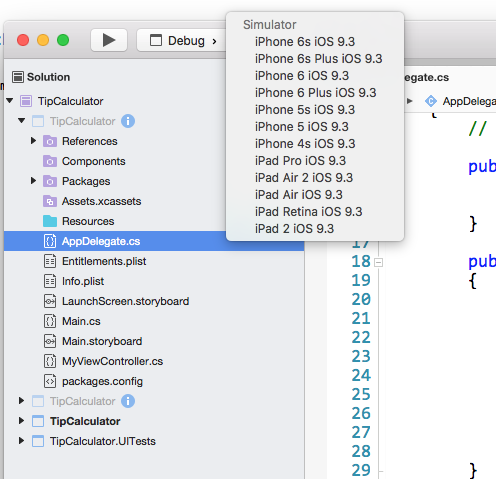Image resolution: width=496 pixels, height=479 pixels.
Task: Select iPhone 4s iOS 9.3 simulator
Action: (x=305, y=144)
